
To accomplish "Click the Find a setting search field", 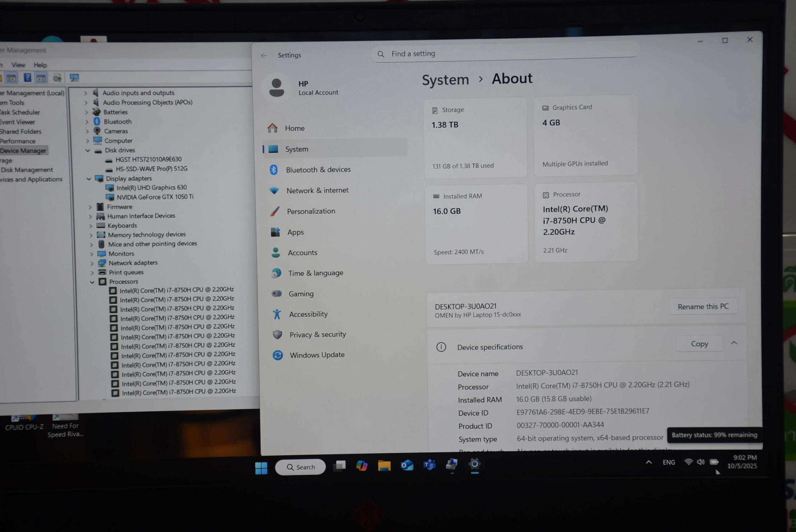I will point(506,53).
